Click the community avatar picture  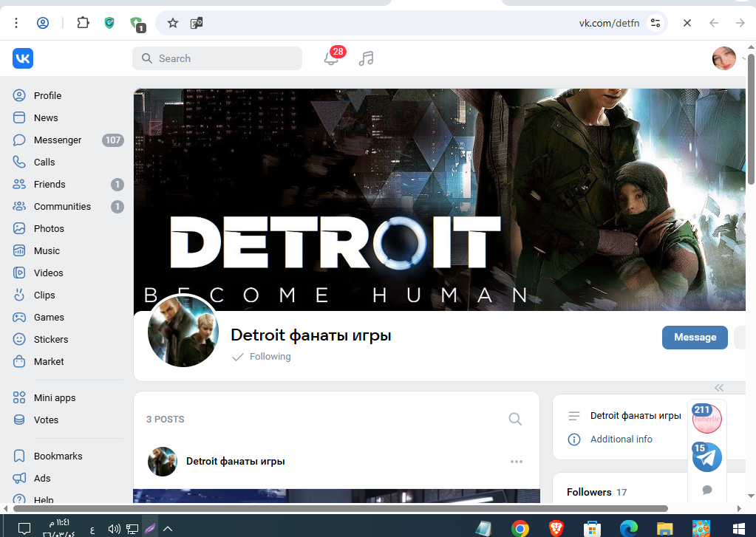click(183, 331)
